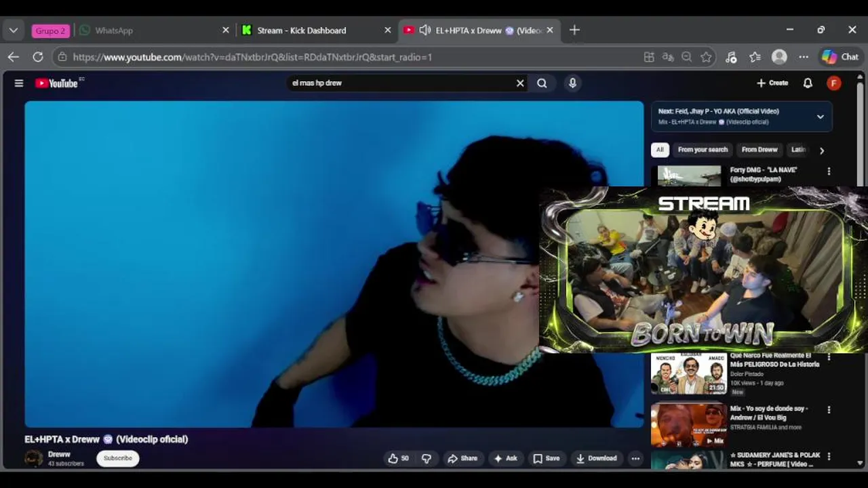The height and width of the screenshot is (488, 868).
Task: Share the video
Action: click(x=462, y=458)
